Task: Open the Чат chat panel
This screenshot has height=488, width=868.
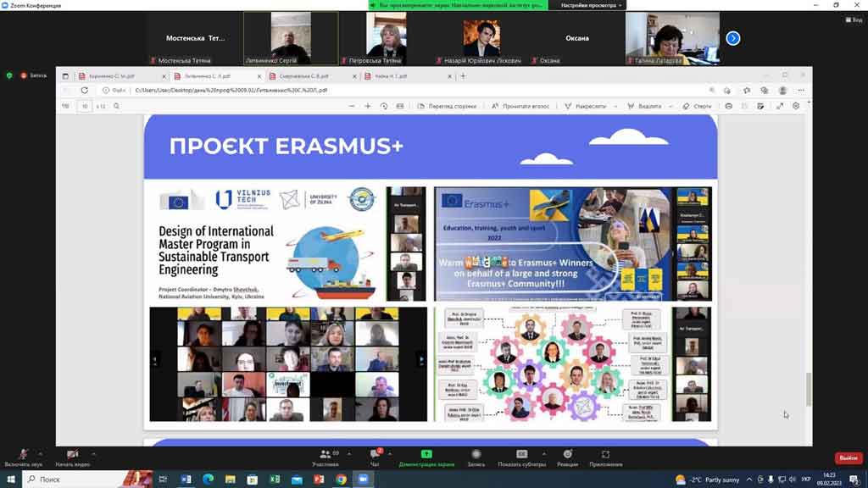Action: click(375, 456)
